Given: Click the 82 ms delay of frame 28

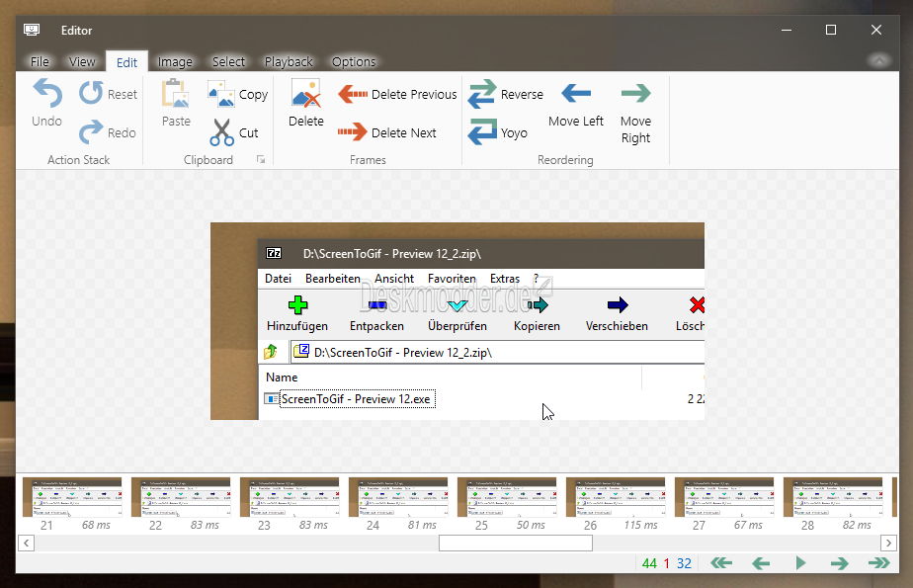Looking at the screenshot, I should 857,525.
